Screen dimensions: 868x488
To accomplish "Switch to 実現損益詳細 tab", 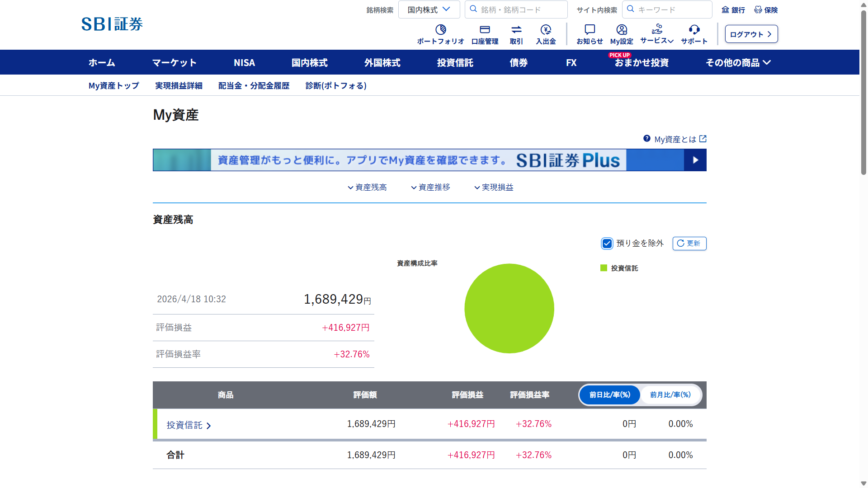I will click(179, 86).
